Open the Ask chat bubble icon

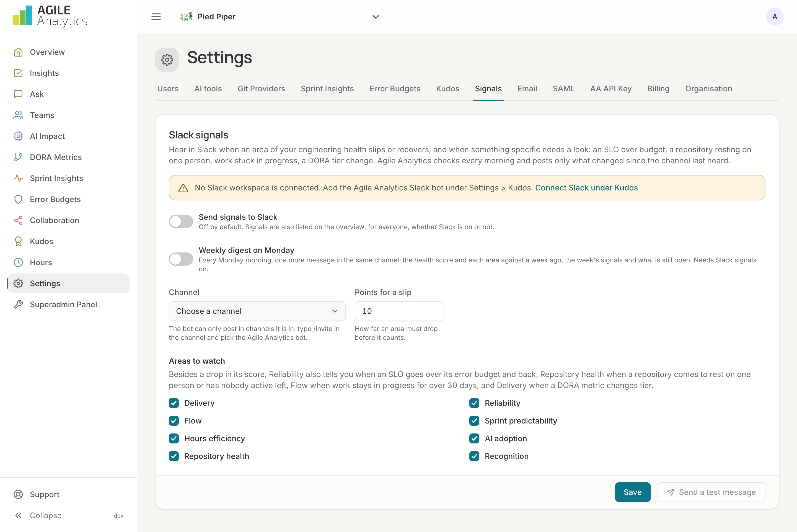tap(18, 94)
